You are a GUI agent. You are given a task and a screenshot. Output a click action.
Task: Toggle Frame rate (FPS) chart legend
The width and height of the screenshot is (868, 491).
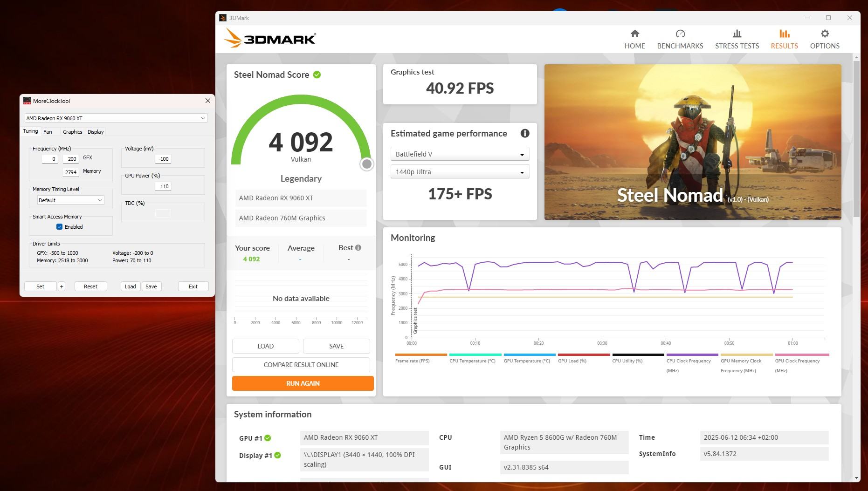[x=420, y=359]
